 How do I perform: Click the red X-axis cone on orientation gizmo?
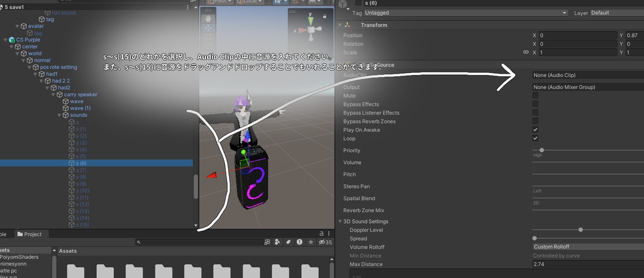(303, 30)
